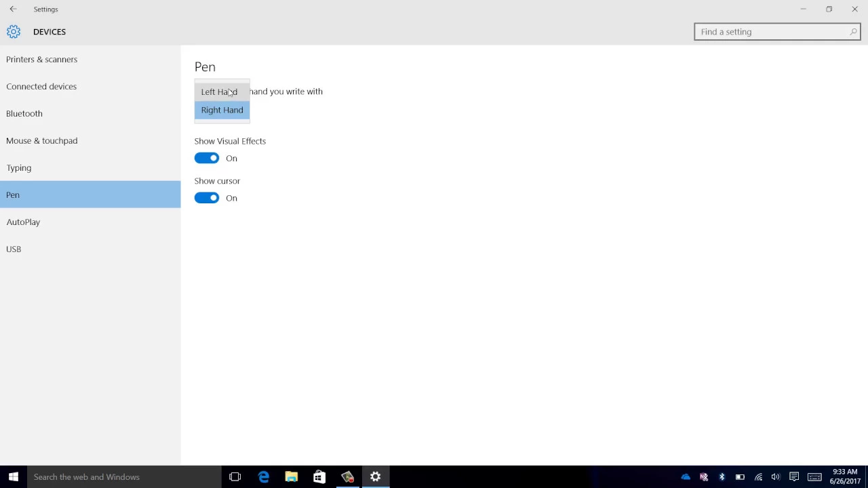The image size is (868, 488).
Task: Turn off Show Visual Effects toggle
Action: [207, 158]
